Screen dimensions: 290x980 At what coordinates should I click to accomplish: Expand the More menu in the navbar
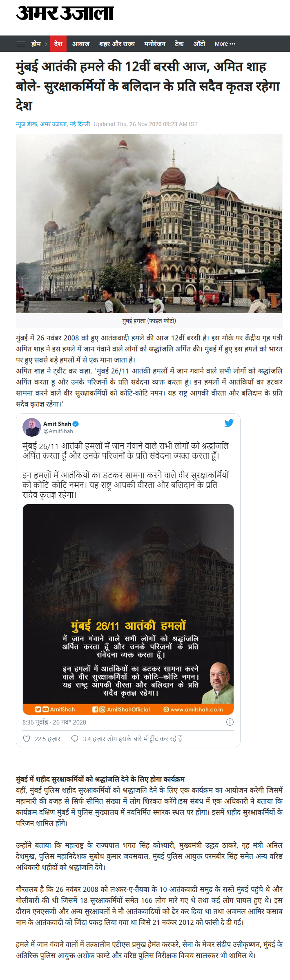pyautogui.click(x=225, y=44)
